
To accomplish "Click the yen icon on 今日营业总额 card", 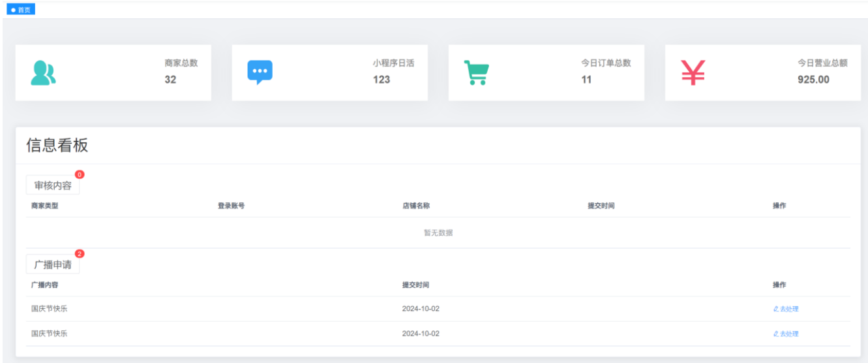I will click(693, 73).
